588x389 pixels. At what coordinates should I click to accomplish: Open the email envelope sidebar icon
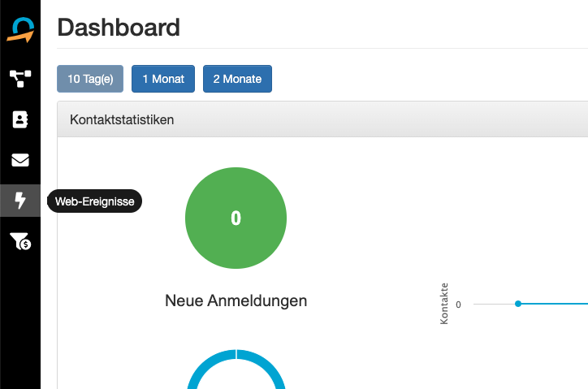20,160
